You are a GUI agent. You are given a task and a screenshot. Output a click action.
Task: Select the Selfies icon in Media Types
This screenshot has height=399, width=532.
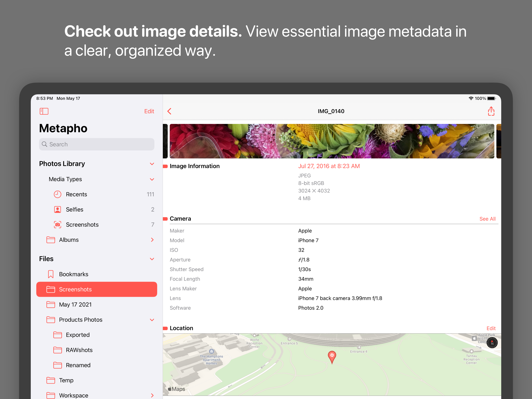[57, 209]
